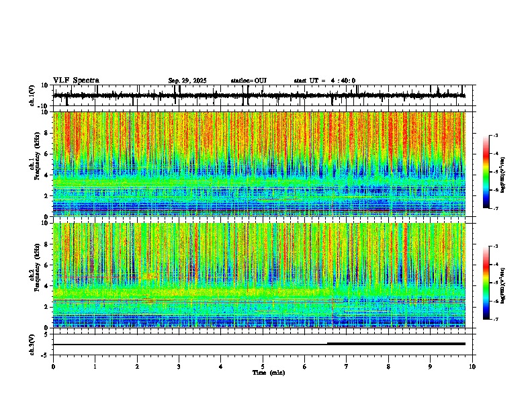Click the "-10" tick on ch.1(V) axis
Image resolution: width=532 pixels, height=411 pixels.
(x=44, y=106)
